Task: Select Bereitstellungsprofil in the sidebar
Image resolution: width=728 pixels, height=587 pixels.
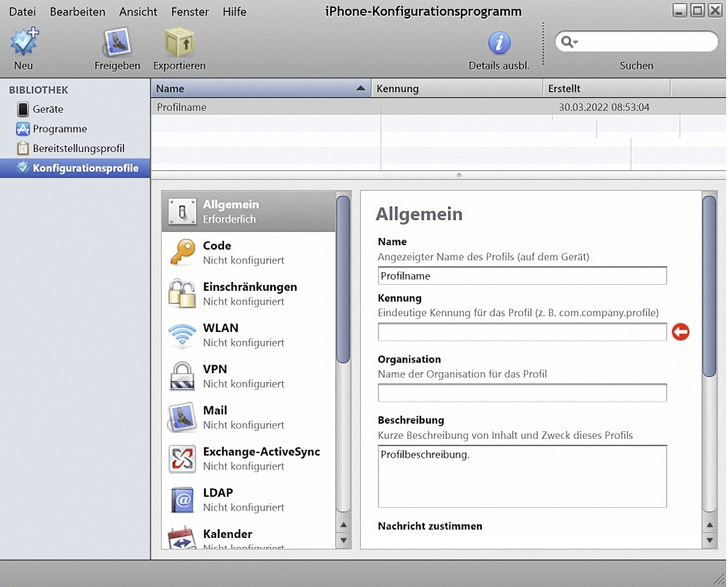Action: [x=78, y=149]
